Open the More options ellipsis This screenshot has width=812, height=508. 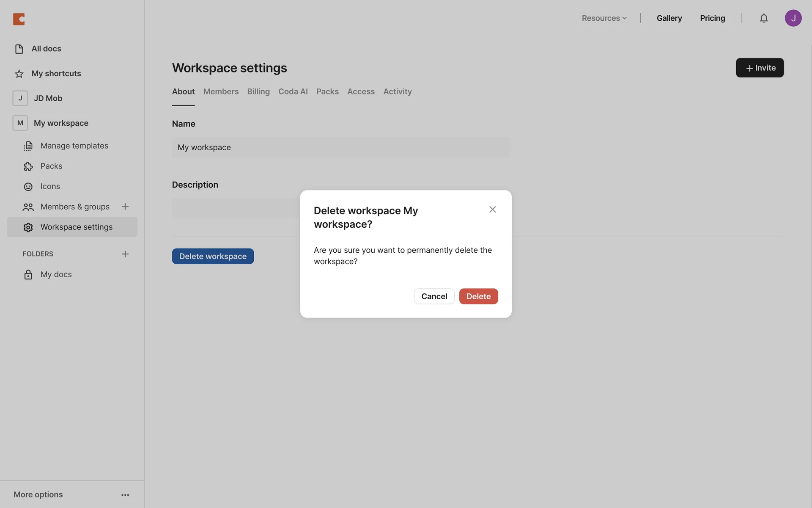tap(125, 495)
